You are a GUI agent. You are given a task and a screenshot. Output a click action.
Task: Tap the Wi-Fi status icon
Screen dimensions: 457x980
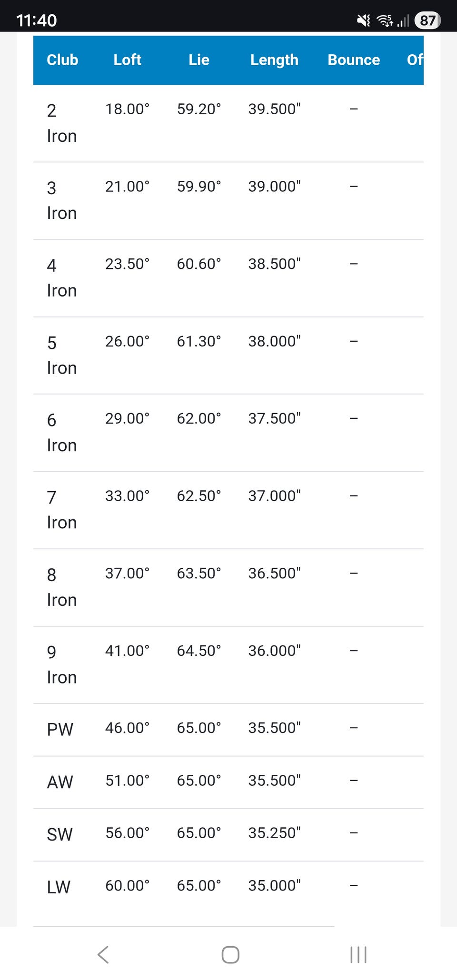(385, 20)
